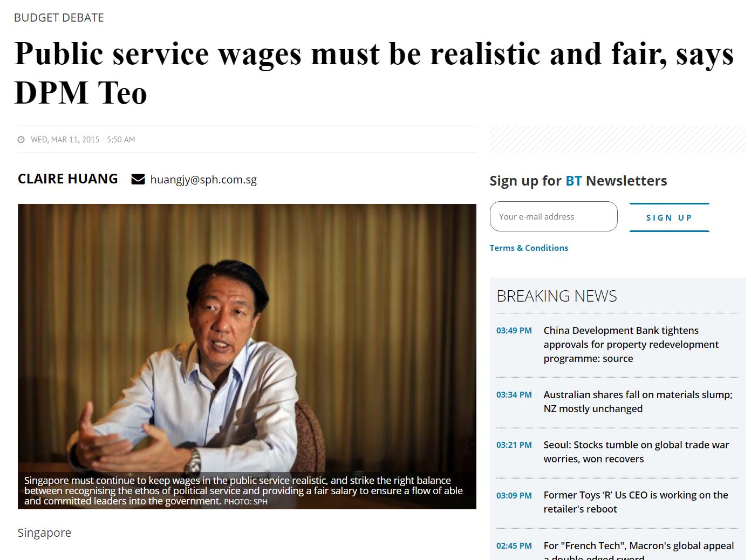
Task: Click the huangjy@sph.com.sg email address
Action: pos(203,180)
